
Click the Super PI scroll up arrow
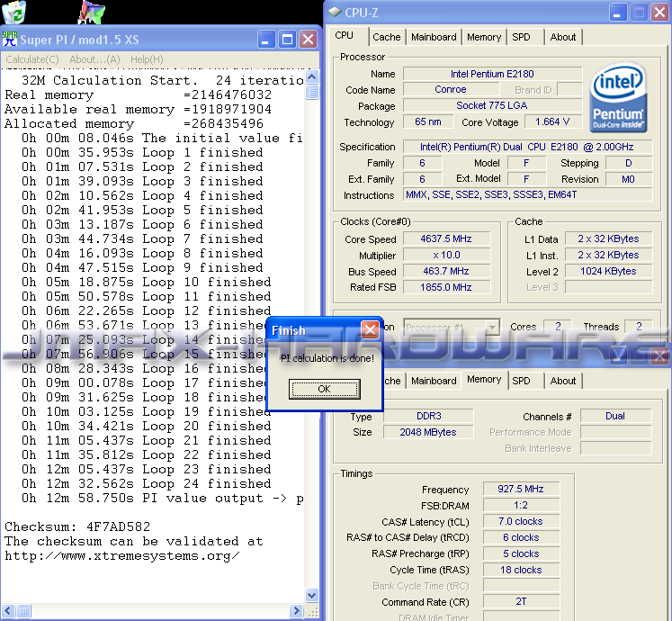click(x=312, y=77)
